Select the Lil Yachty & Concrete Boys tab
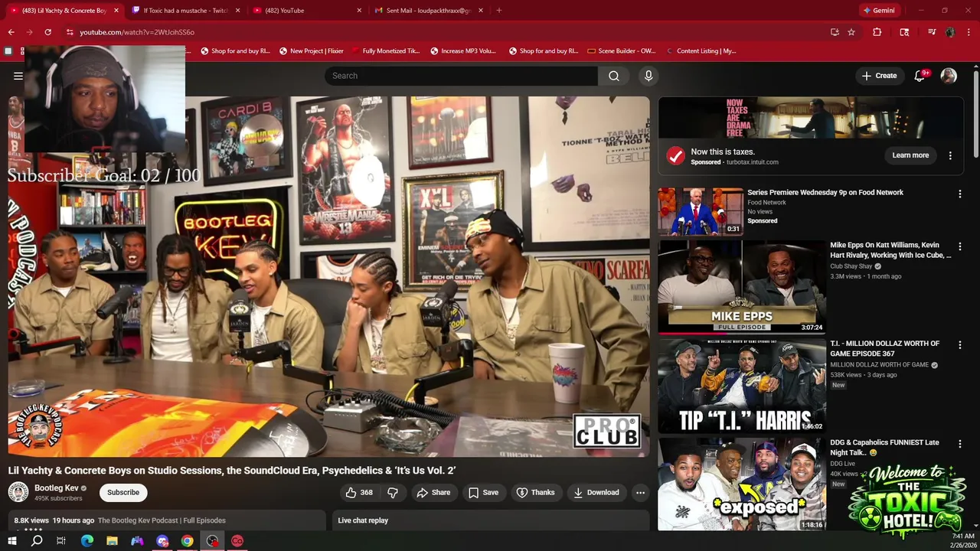The width and height of the screenshot is (980, 551). click(x=65, y=11)
